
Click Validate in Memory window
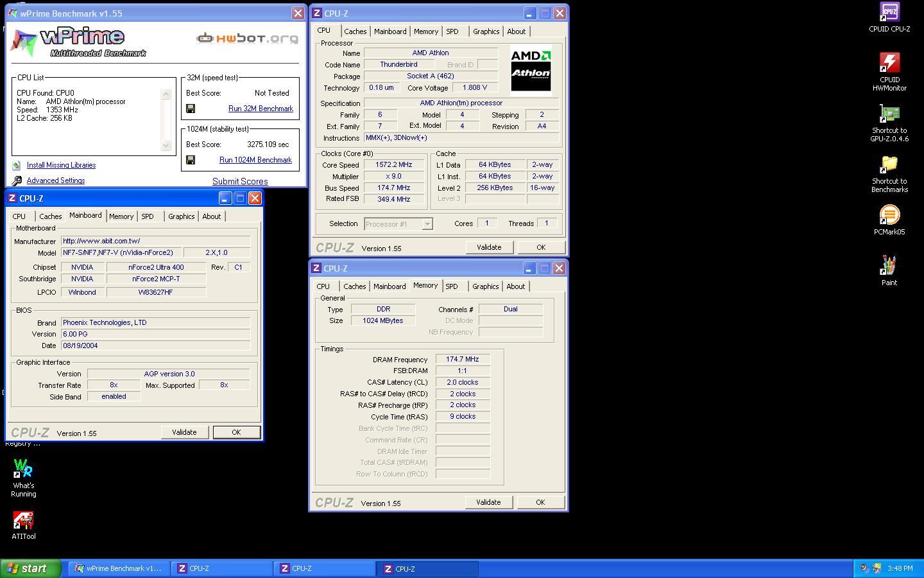point(488,502)
